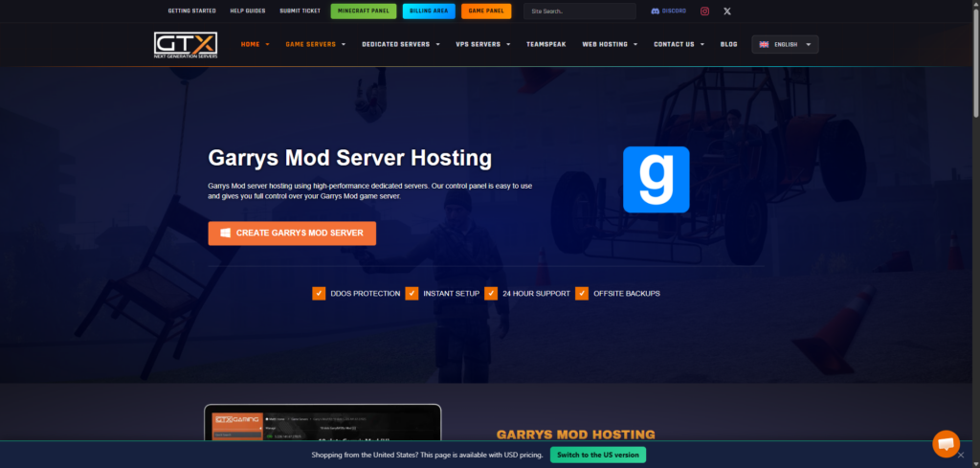Open the green Minecraft Panel button

click(363, 11)
